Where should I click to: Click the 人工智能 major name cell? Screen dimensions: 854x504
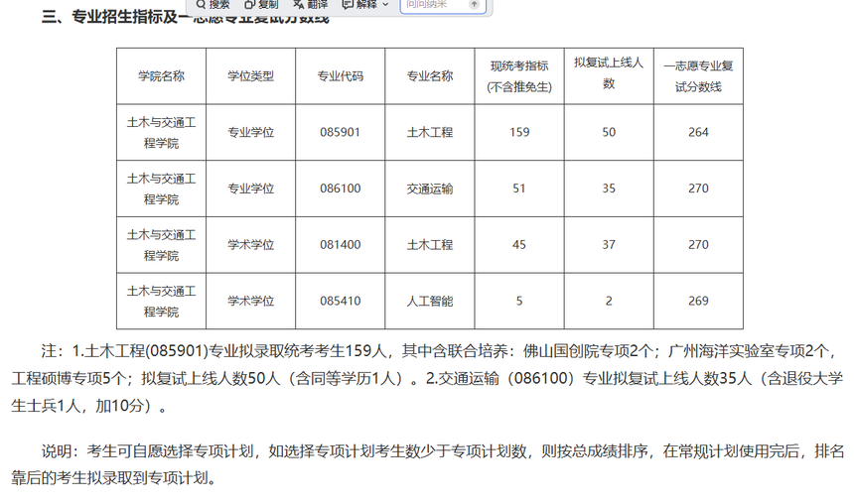pyautogui.click(x=429, y=301)
